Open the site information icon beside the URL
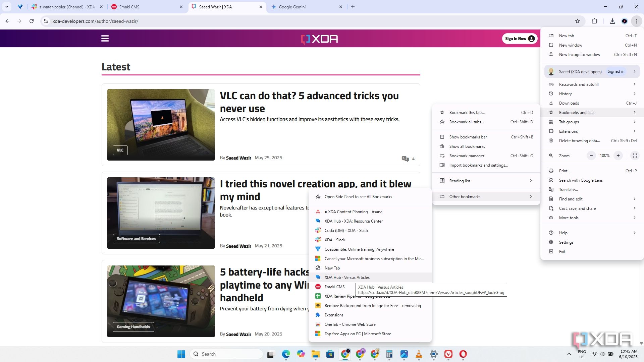The height and width of the screenshot is (362, 644). point(46,21)
